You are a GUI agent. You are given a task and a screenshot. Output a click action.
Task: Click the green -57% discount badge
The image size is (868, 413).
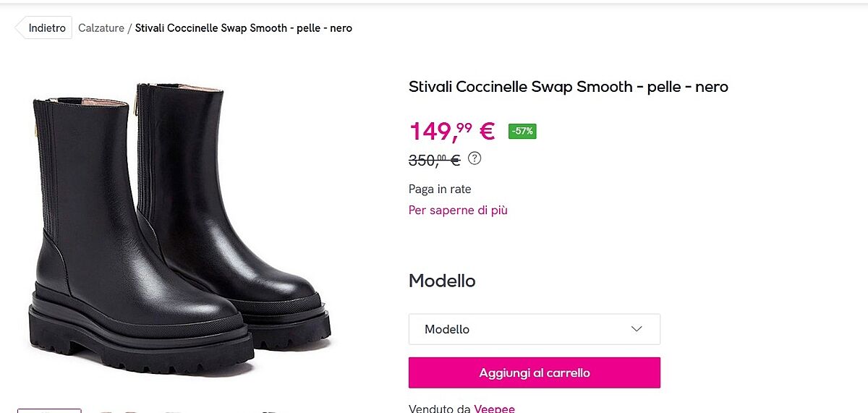[522, 131]
